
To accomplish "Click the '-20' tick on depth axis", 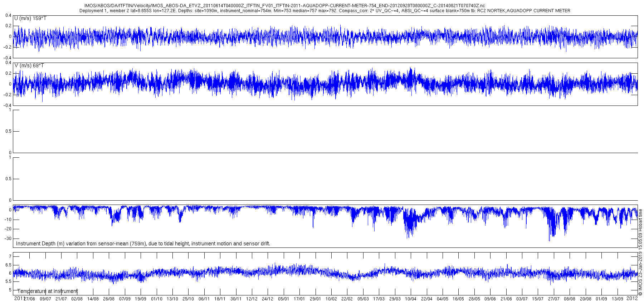I will coord(8,229).
